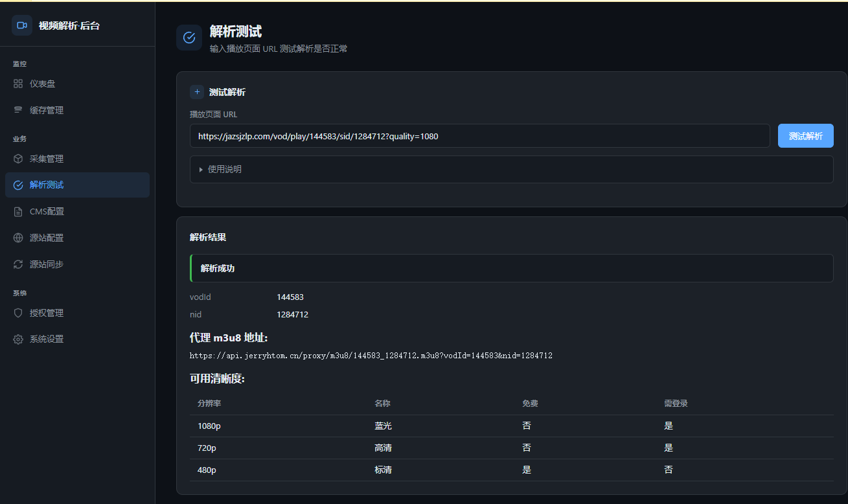This screenshot has height=504, width=848.
Task: Click the 授权管理 shield icon
Action: point(18,313)
